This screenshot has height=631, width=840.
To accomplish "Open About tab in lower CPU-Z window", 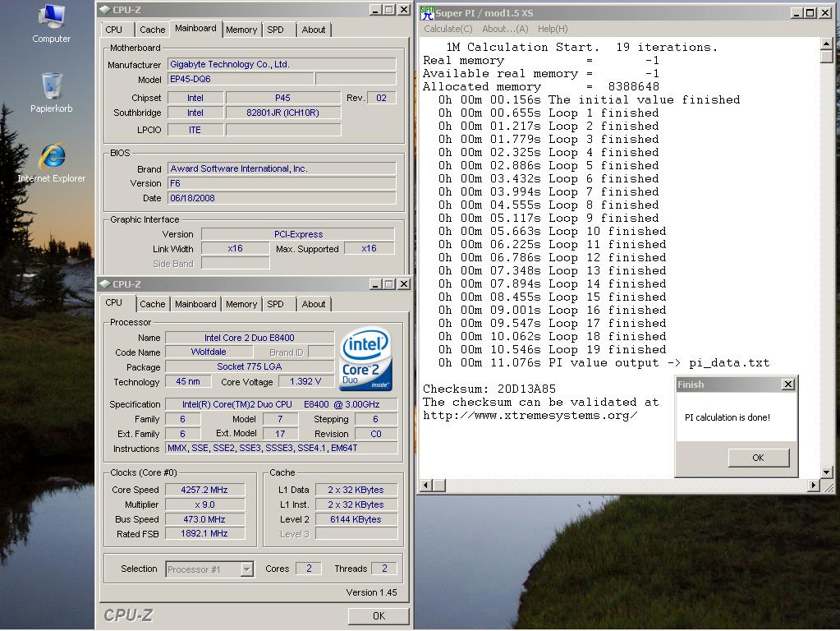I will pos(314,305).
